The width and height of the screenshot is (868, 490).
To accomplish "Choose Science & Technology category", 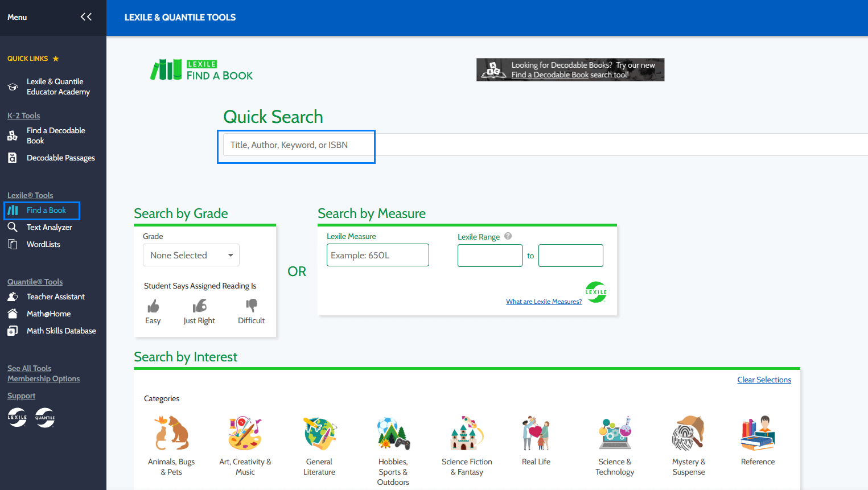I will pyautogui.click(x=615, y=446).
